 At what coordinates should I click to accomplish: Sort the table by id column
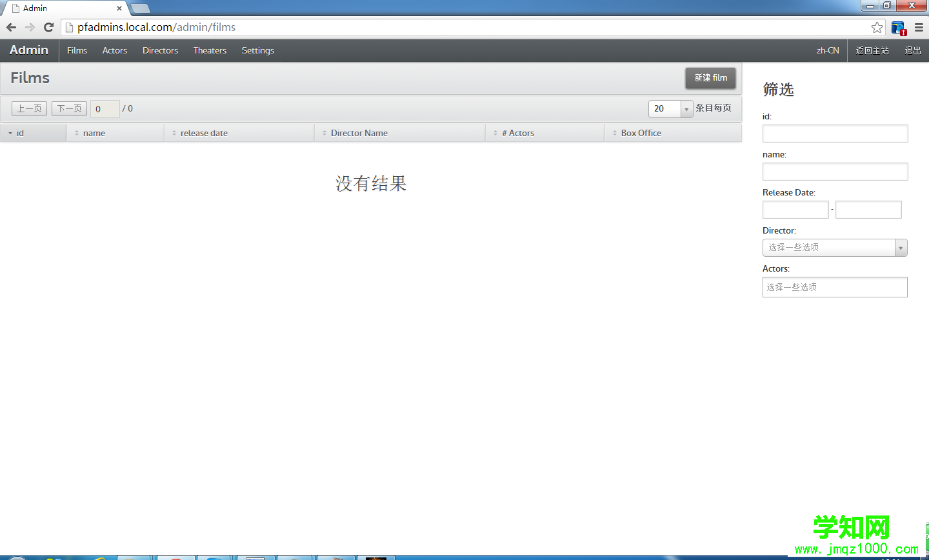pos(33,133)
